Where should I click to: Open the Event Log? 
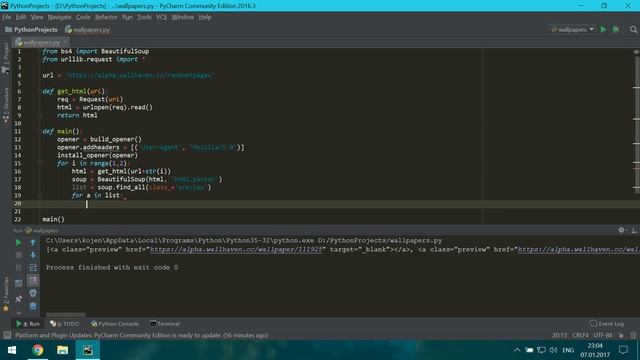(607, 324)
